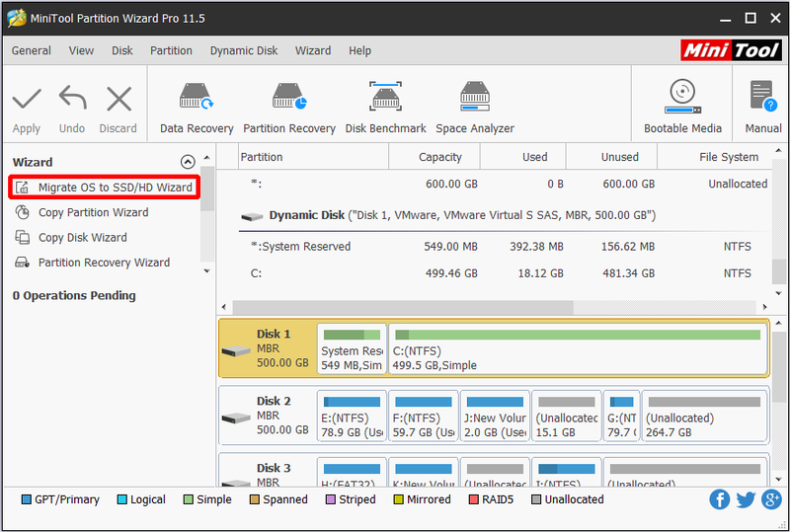This screenshot has width=790, height=532.
Task: Click the Undo arrow icon
Action: point(72,98)
